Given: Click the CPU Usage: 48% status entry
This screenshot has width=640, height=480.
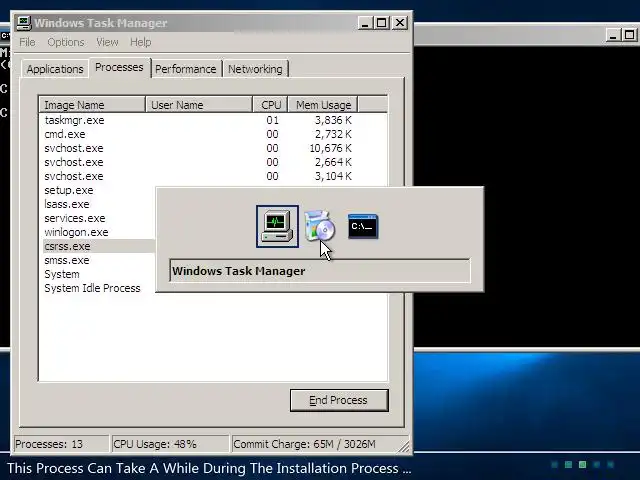Looking at the screenshot, I should (x=170, y=444).
